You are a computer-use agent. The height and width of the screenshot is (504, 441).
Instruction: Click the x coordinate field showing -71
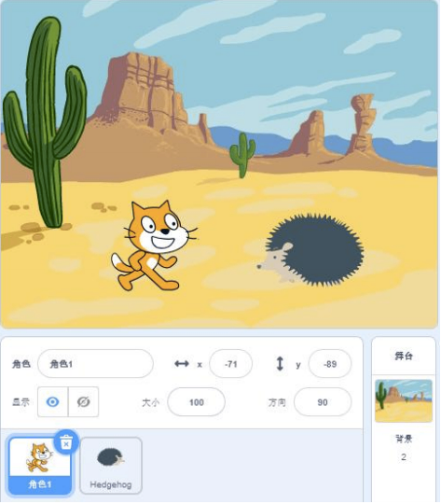click(x=230, y=364)
